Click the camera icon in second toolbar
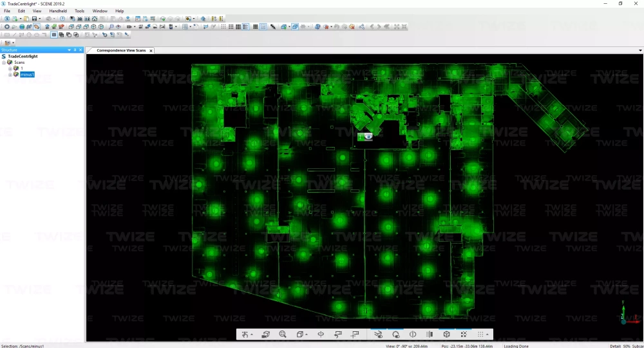 (129, 26)
